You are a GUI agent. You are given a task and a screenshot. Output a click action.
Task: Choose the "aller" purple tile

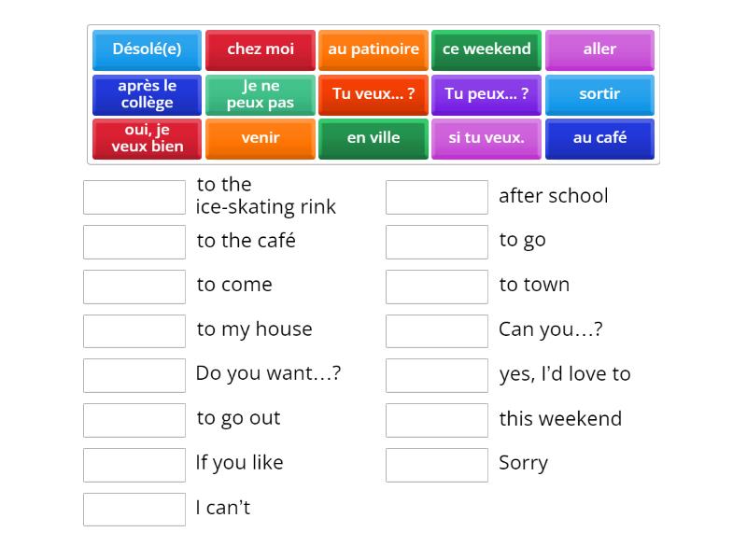pos(600,50)
